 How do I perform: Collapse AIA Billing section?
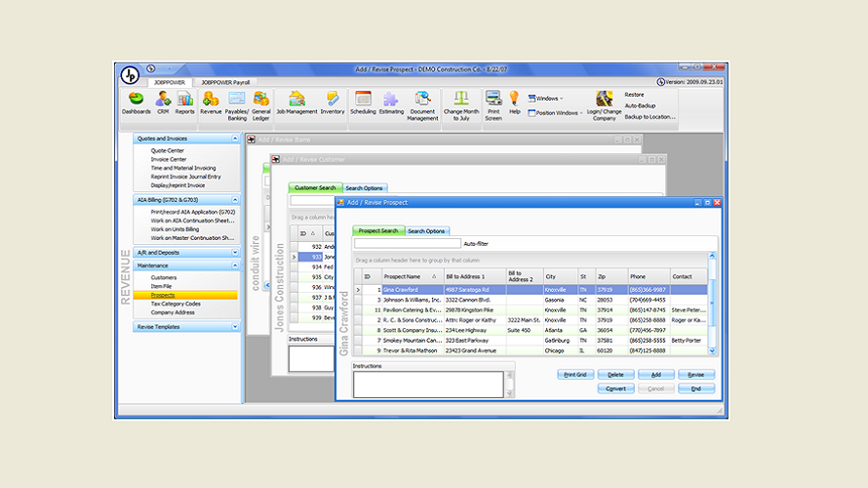235,200
